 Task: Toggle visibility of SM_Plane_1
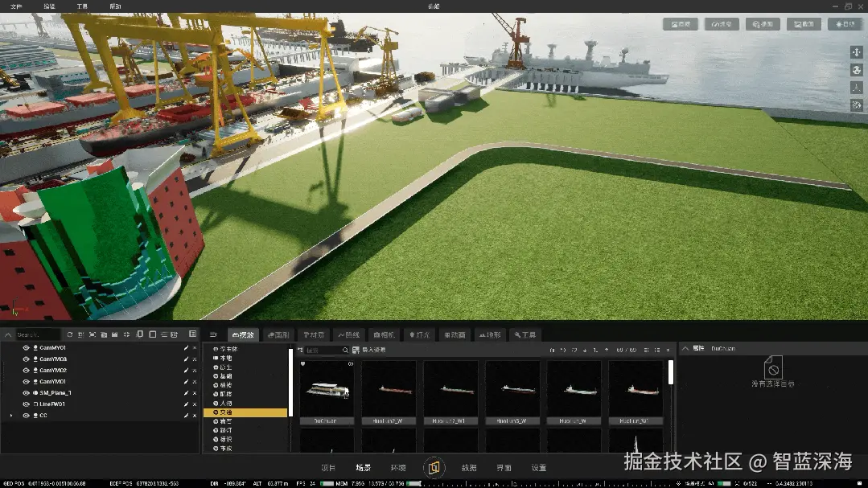[26, 393]
